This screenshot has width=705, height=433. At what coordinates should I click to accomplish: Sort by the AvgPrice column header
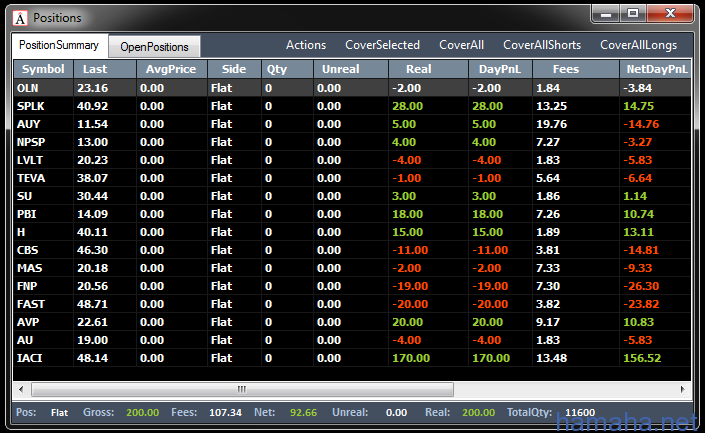coord(172,69)
